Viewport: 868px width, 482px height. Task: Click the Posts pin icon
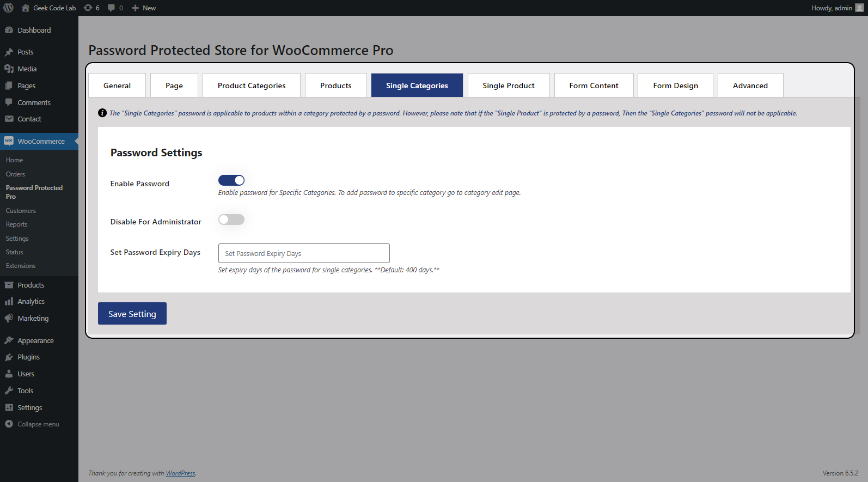pos(9,52)
